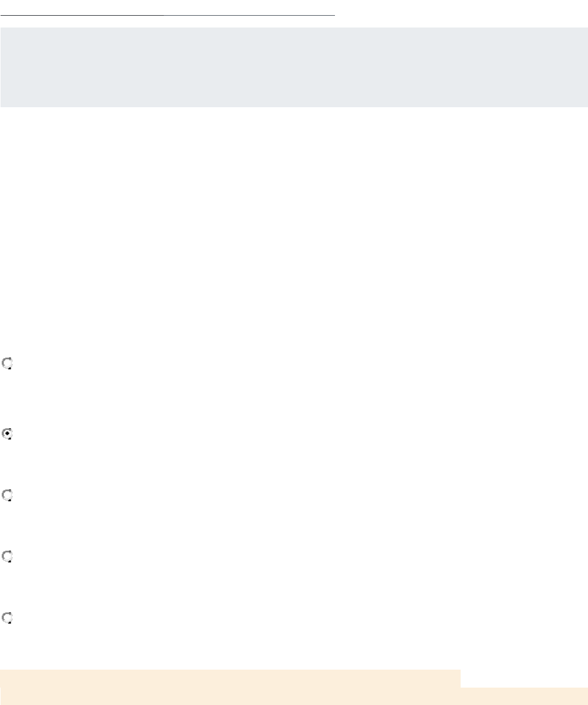This screenshot has height=705, width=588.
Task: Choose the third radio button option
Action: (7, 496)
